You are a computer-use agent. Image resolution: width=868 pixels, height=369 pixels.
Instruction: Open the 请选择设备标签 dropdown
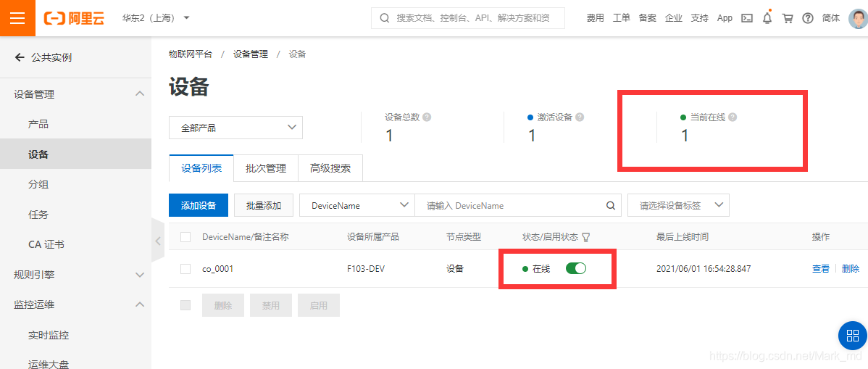click(678, 206)
